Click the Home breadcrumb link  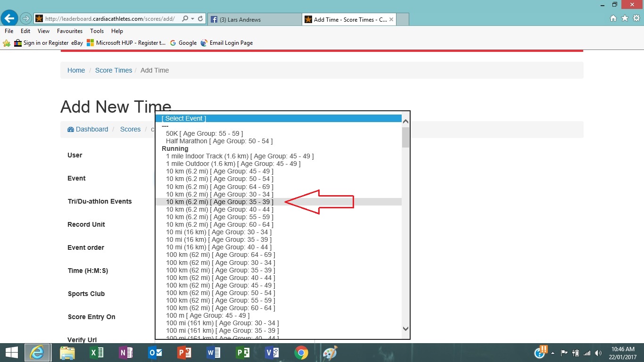[76, 70]
